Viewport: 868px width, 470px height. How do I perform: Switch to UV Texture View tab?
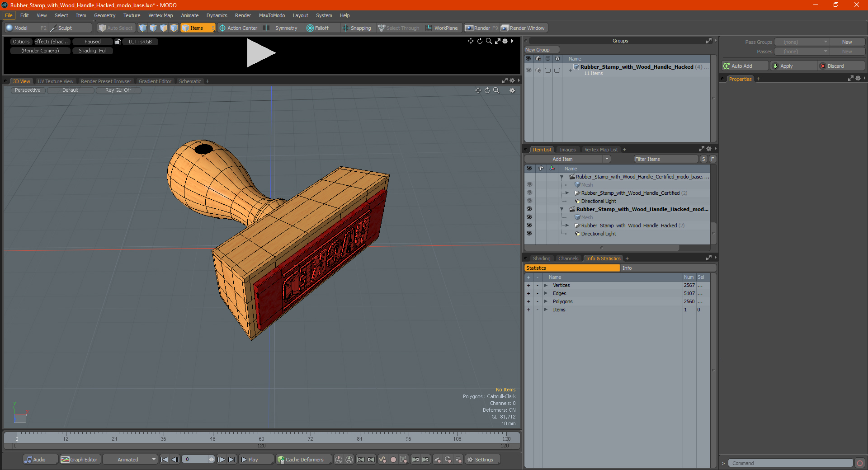56,81
